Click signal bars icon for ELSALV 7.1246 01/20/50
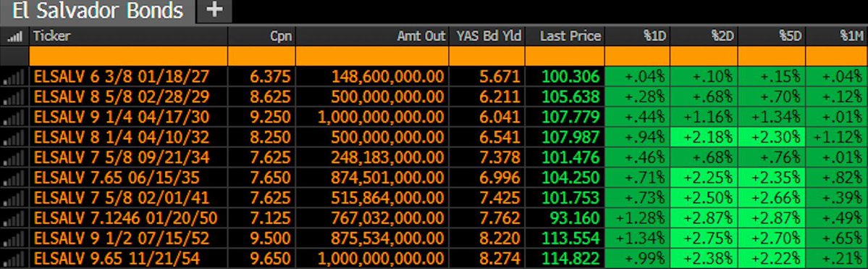Image resolution: width=868 pixels, height=269 pixels. tap(14, 218)
